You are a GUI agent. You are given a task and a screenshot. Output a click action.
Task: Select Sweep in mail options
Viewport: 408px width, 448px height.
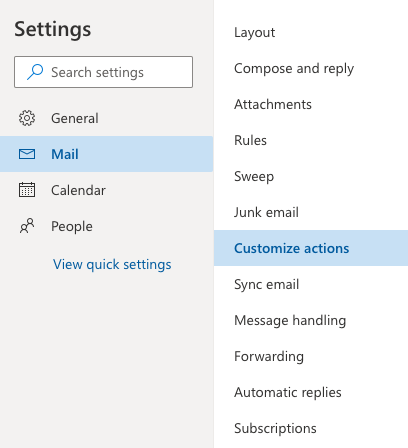coord(254,176)
